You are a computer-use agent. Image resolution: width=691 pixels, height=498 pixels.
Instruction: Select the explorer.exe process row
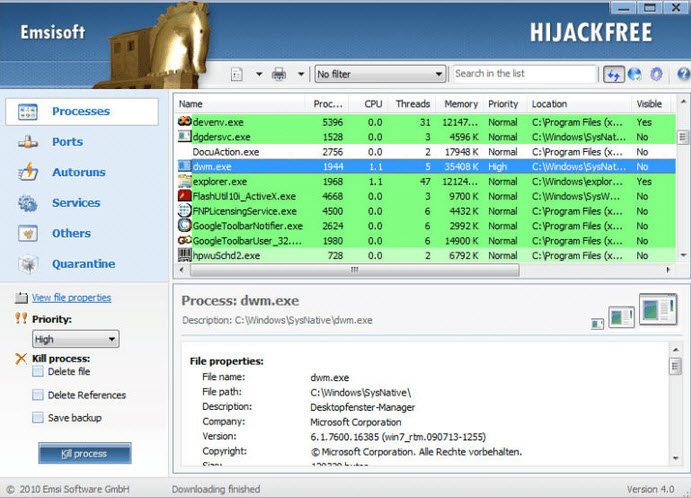click(x=426, y=182)
